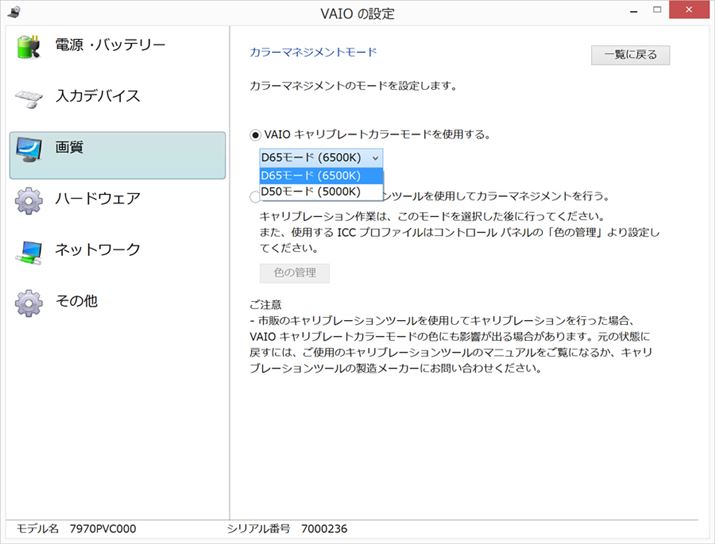Click the gear icon beside その他

(29, 302)
